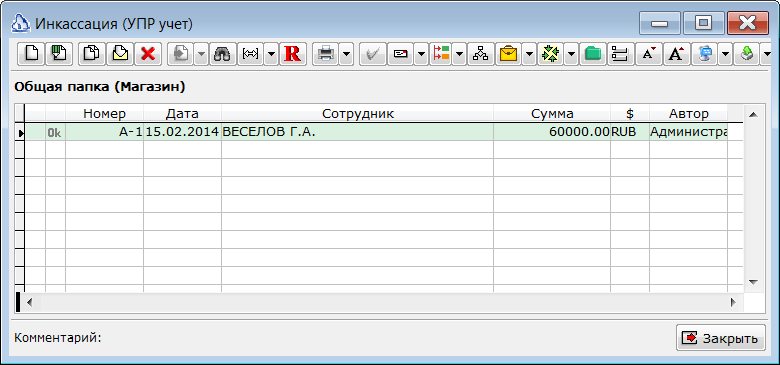Image resolution: width=780 pixels, height=365 pixels.
Task: Select the RUB currency cell
Action: tap(630, 132)
